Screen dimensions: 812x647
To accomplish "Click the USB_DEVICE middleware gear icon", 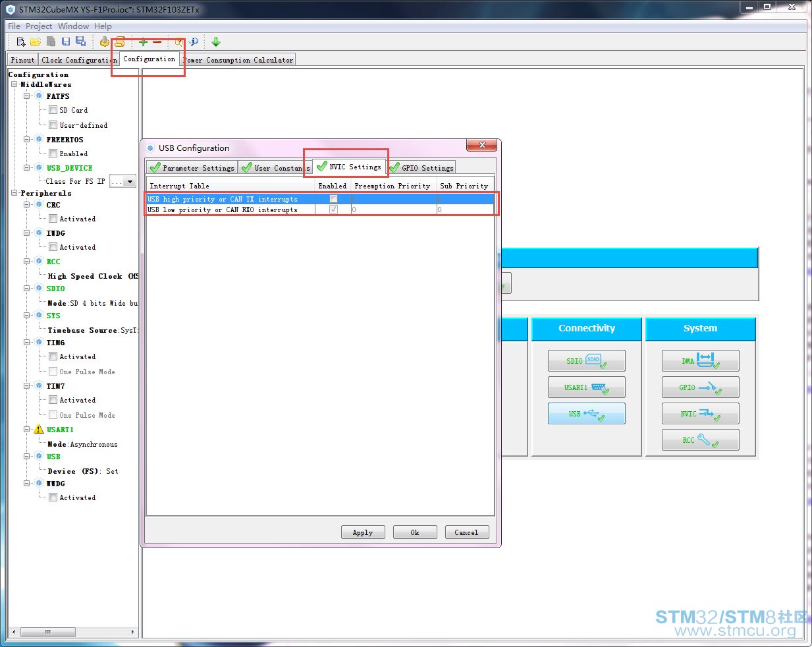I will (39, 168).
